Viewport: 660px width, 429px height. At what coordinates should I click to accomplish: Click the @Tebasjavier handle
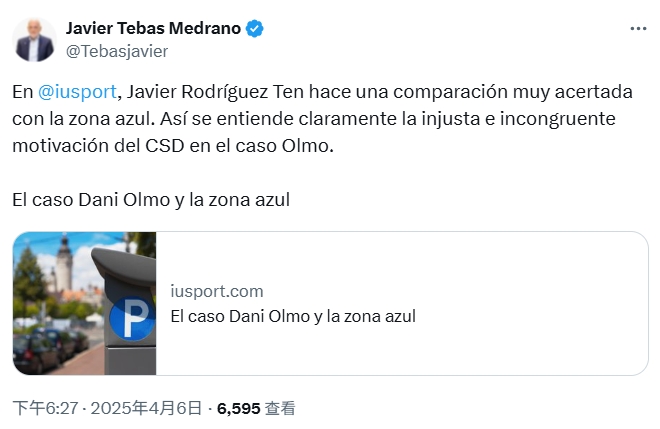(116, 51)
